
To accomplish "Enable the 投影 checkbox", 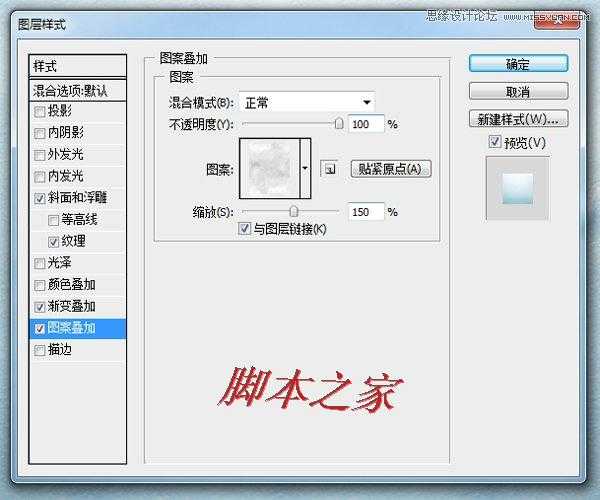I will [39, 112].
